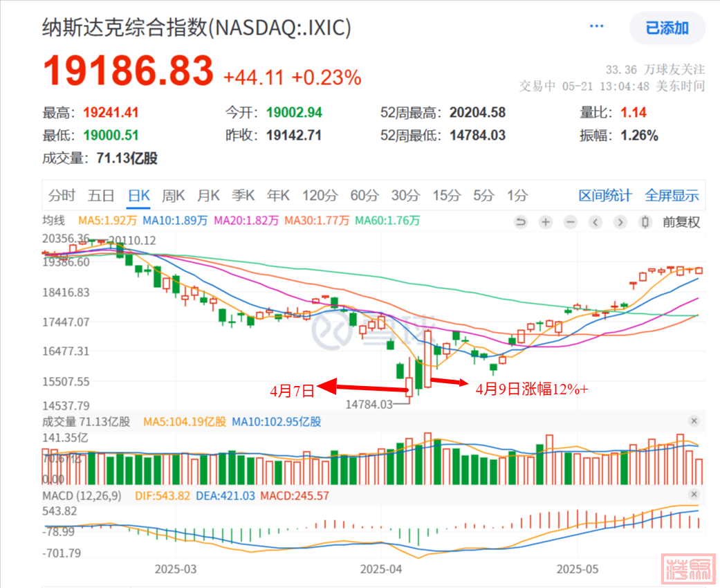Toggle the candlestick chart style icon

(645, 222)
